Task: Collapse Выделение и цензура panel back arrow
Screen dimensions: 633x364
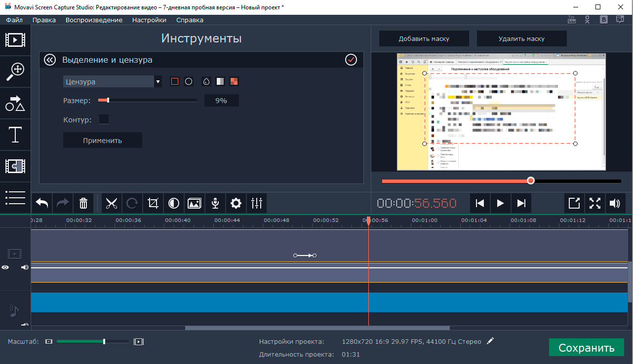Action: pos(50,60)
